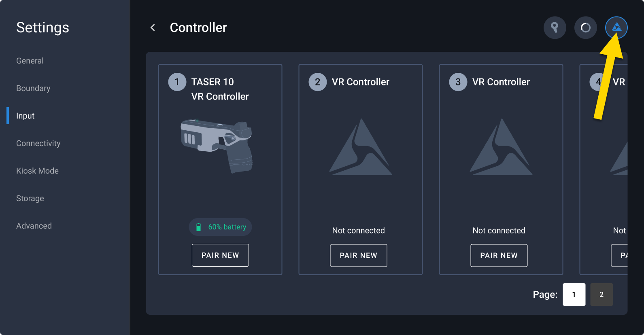Click the back arrow next to Controller title
Image resolution: width=644 pixels, height=335 pixels.
153,28
